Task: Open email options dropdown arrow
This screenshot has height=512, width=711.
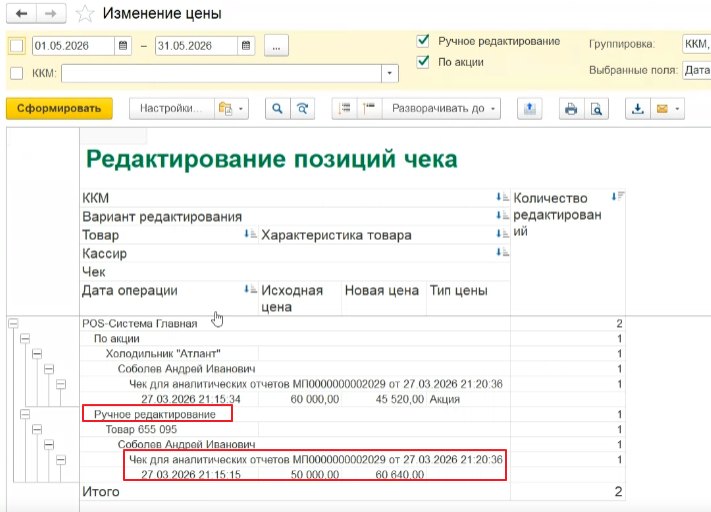Action: [x=677, y=108]
